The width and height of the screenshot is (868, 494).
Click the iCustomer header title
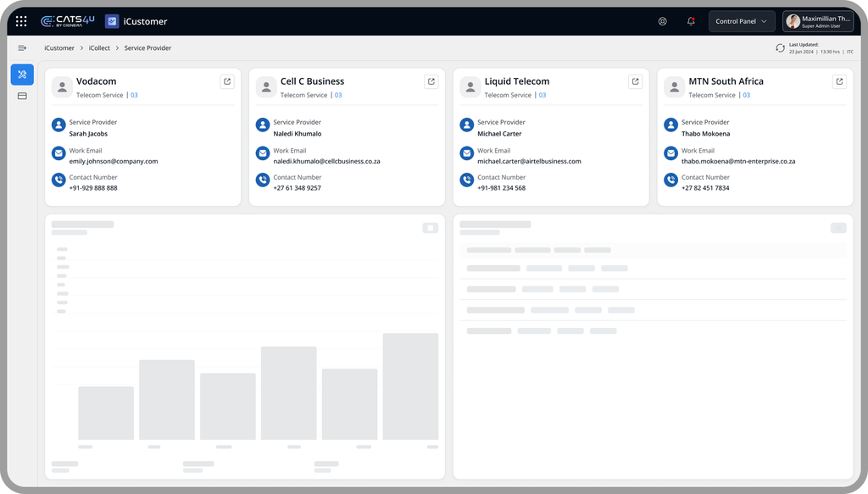(x=145, y=21)
